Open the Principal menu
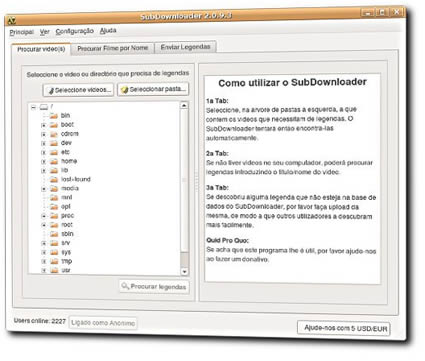The height and width of the screenshot is (361, 425). [22, 32]
